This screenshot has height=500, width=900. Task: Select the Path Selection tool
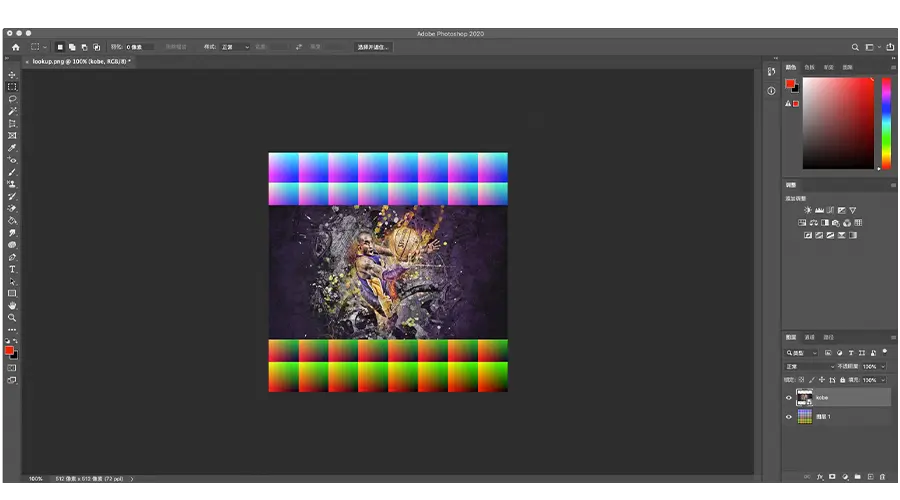pyautogui.click(x=12, y=281)
